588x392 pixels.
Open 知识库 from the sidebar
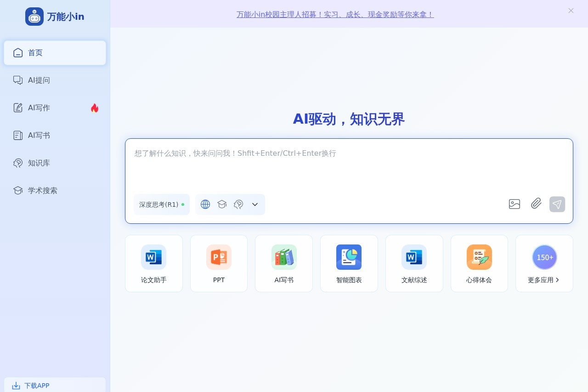click(39, 163)
